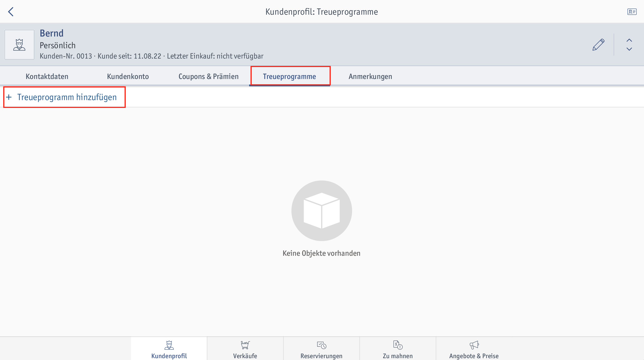The width and height of the screenshot is (644, 360).
Task: Open the Coupons & Prämien tab
Action: (x=208, y=76)
